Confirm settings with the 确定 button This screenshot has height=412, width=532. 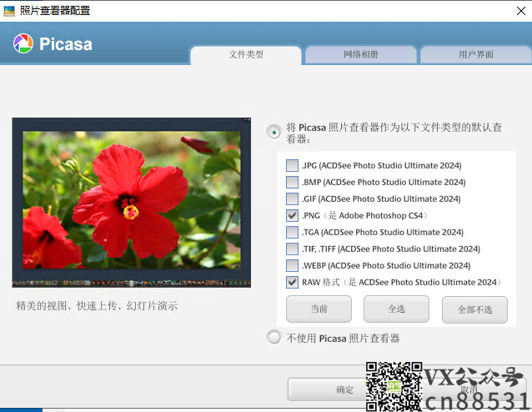click(x=344, y=389)
